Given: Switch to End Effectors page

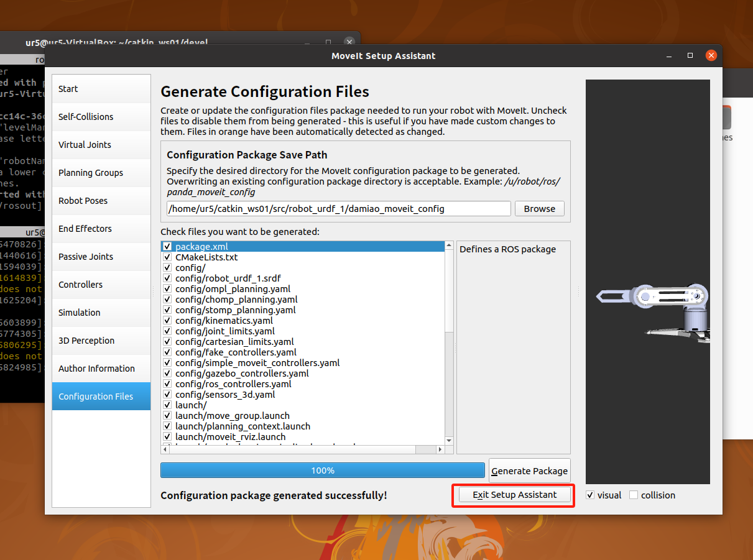Looking at the screenshot, I should click(101, 229).
